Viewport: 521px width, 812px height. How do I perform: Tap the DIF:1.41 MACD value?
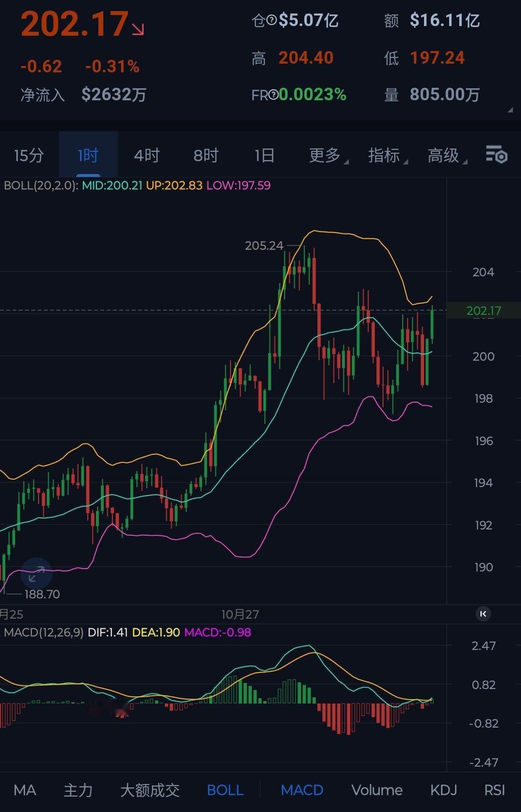(x=108, y=632)
